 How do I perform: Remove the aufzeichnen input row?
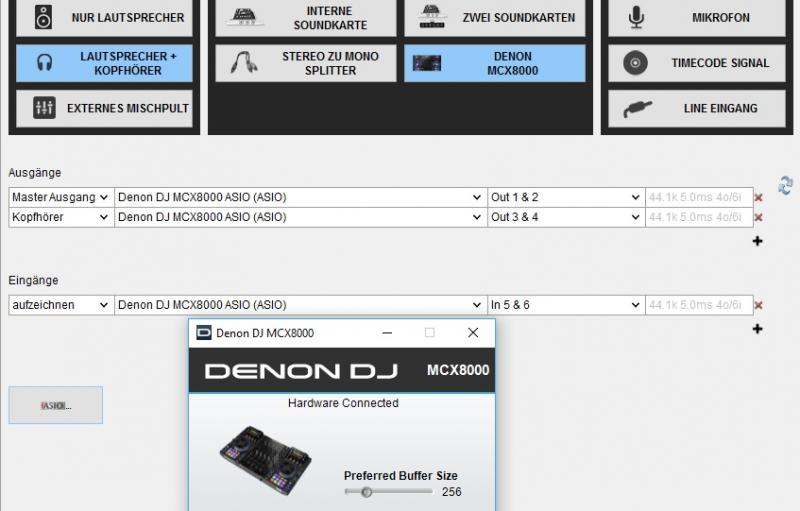click(x=759, y=305)
